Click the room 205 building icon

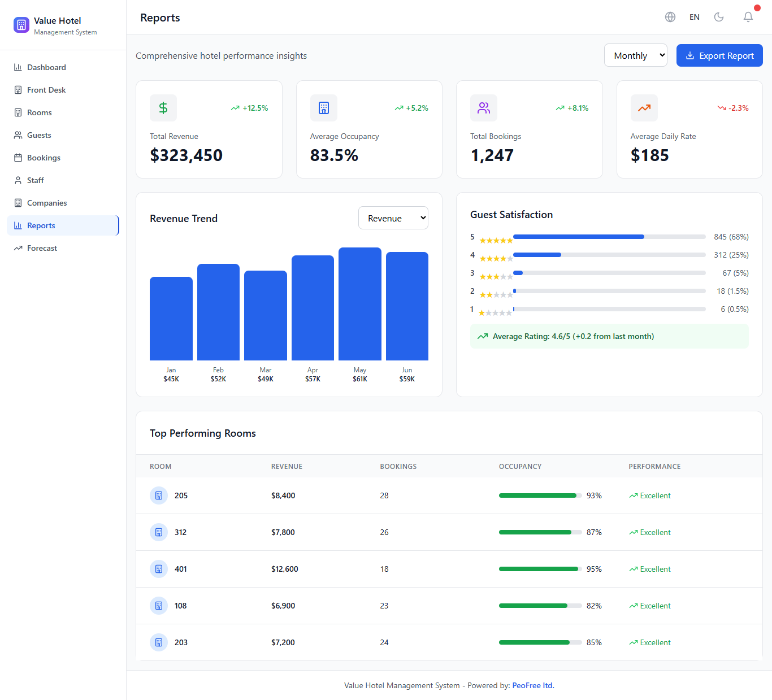159,495
